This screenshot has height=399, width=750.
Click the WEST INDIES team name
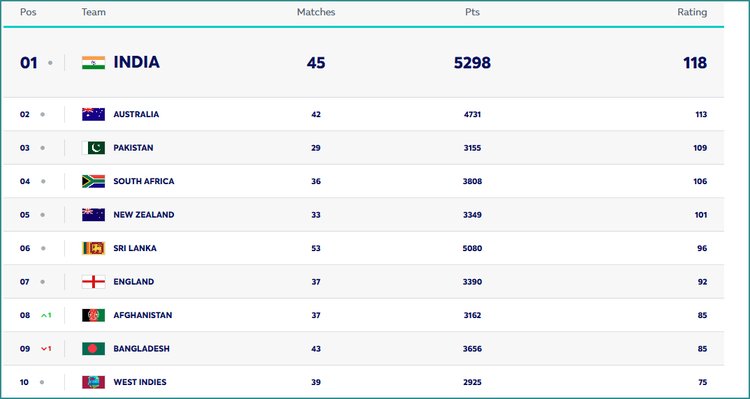(x=140, y=382)
